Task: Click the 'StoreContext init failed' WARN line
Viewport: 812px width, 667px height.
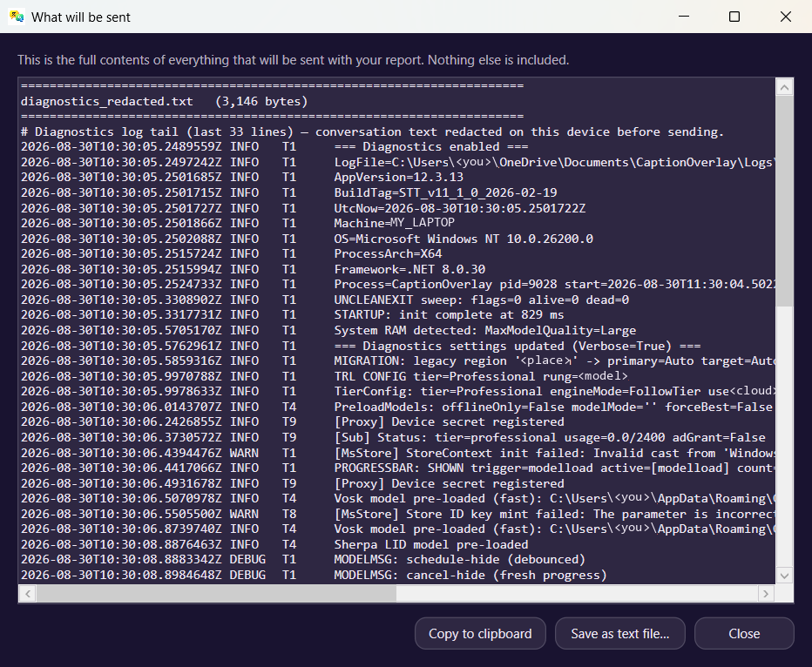Action: (x=397, y=454)
